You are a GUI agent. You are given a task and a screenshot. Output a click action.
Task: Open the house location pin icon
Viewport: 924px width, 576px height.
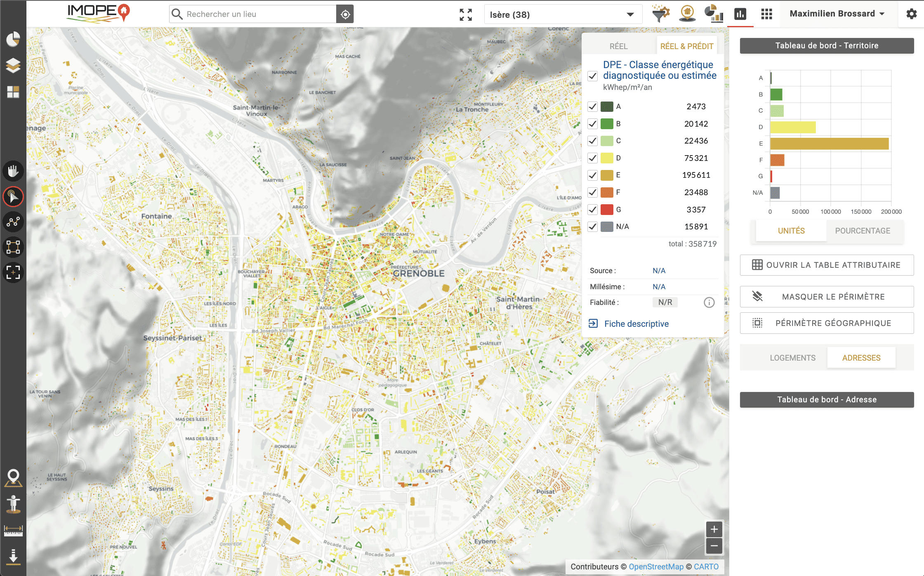pyautogui.click(x=687, y=14)
